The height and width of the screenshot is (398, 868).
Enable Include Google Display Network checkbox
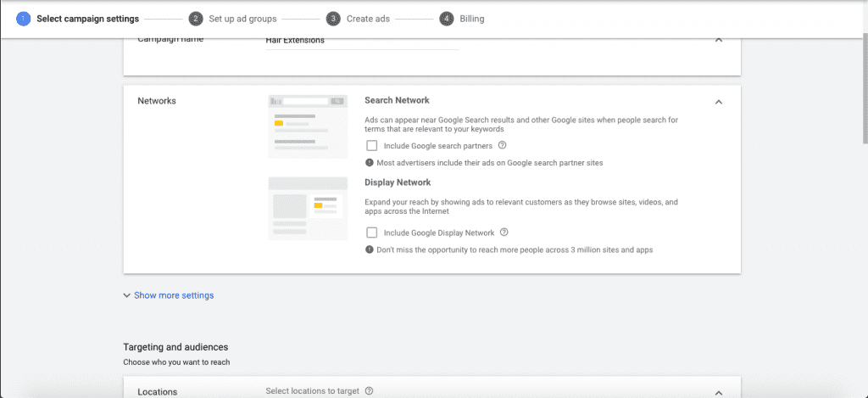pos(372,233)
